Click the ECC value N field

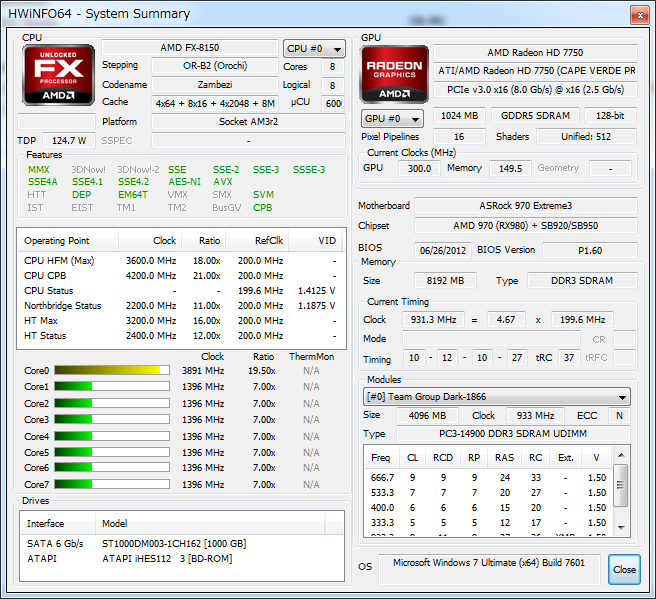coord(619,415)
